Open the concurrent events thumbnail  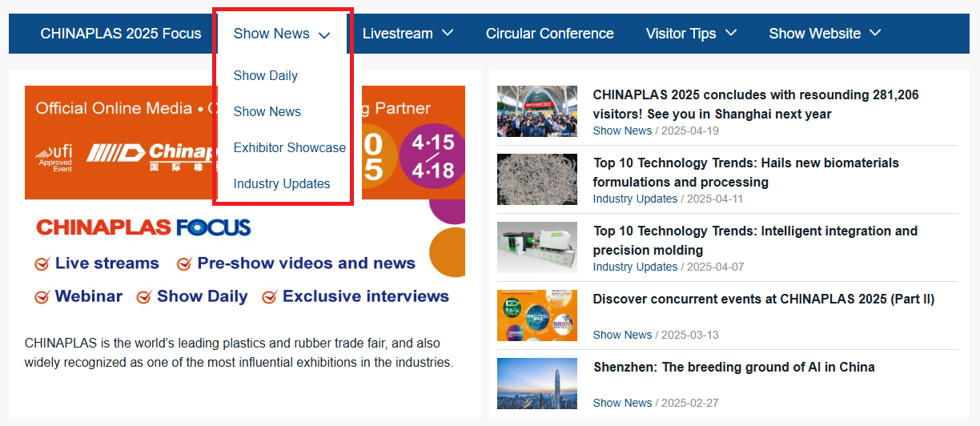click(x=536, y=315)
